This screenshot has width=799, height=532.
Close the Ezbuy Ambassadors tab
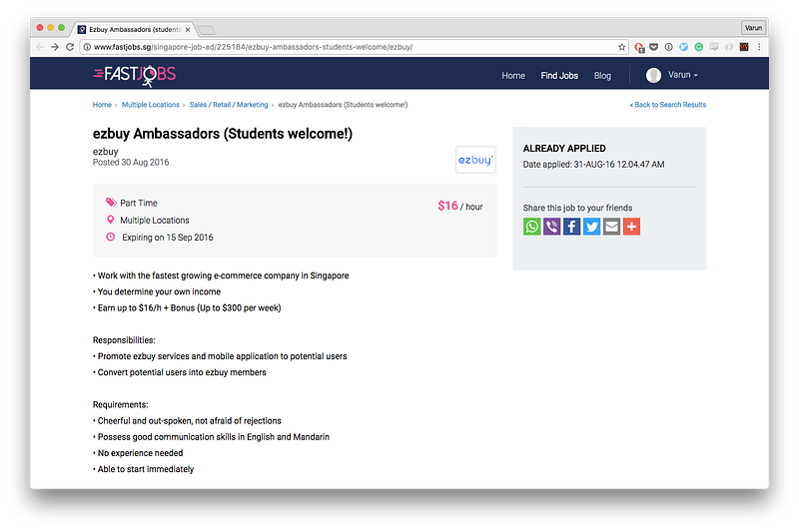point(188,30)
